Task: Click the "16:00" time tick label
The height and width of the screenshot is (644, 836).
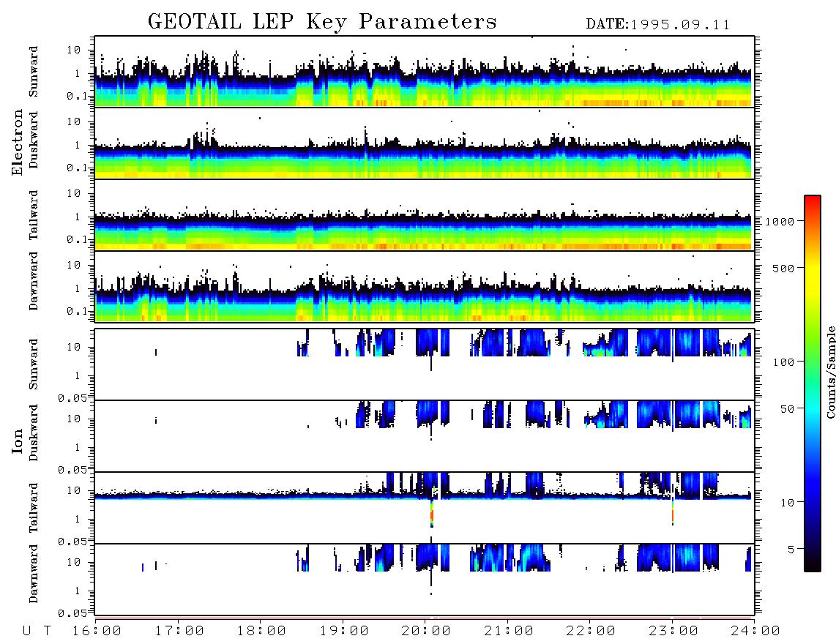Action: pos(97,632)
